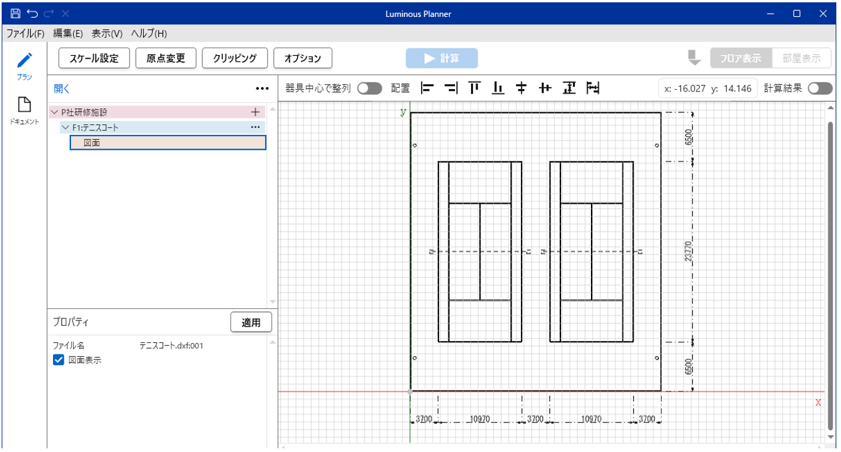
Task: Click the add plus icon on P社研修施設 row
Action: pos(255,113)
